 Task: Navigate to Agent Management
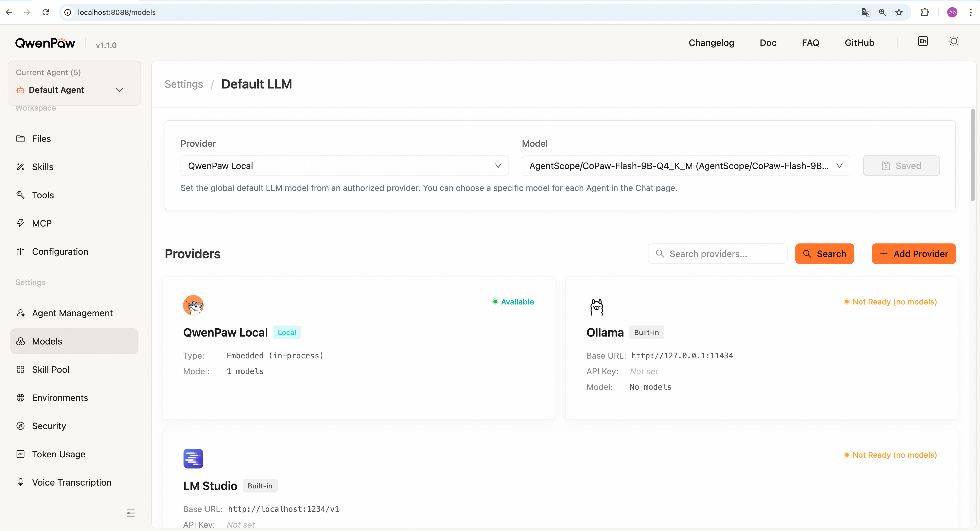(x=74, y=313)
